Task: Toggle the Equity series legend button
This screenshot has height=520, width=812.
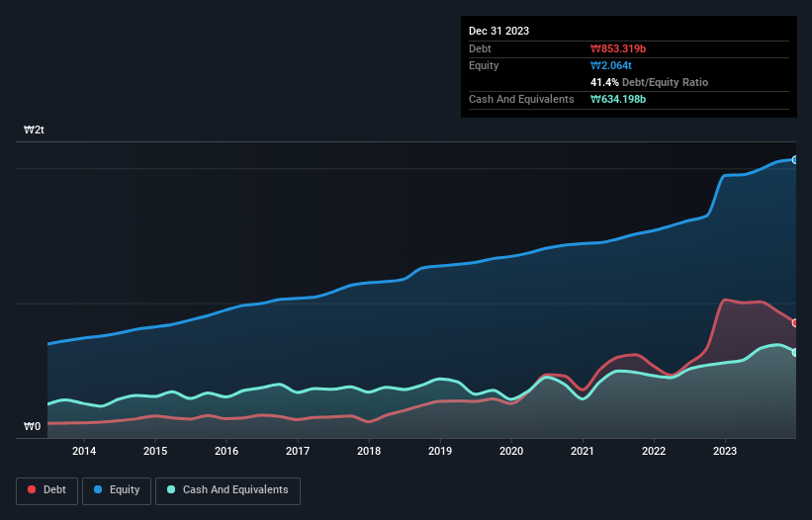Action: (x=117, y=490)
